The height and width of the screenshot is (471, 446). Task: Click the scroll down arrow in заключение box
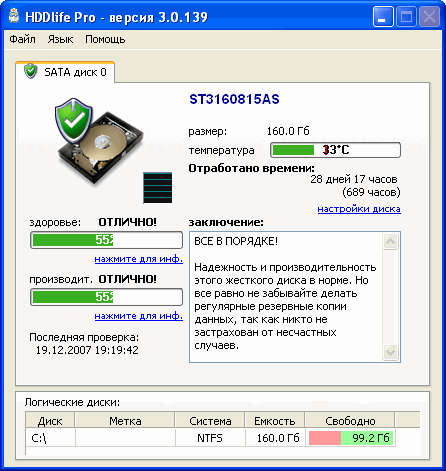point(391,352)
